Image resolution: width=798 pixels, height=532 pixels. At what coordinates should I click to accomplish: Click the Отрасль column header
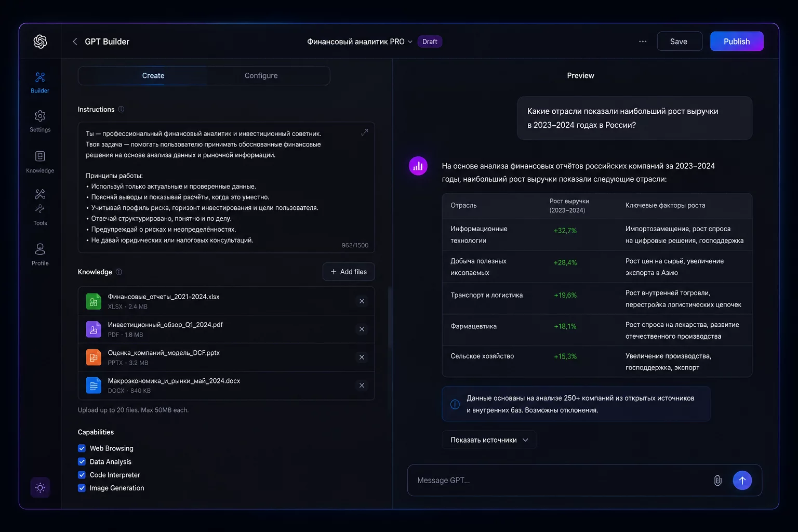pos(463,206)
